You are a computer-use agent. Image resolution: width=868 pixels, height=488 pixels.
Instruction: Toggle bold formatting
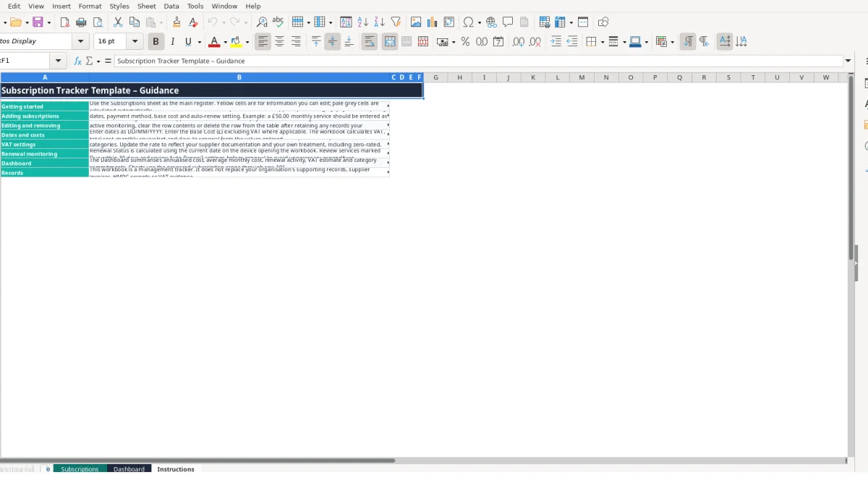coord(156,42)
